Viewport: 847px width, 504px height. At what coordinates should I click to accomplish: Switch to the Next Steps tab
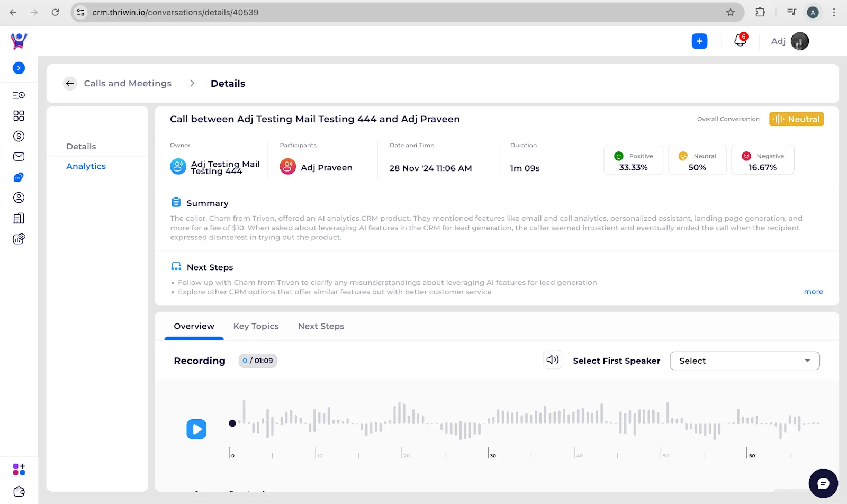[321, 326]
